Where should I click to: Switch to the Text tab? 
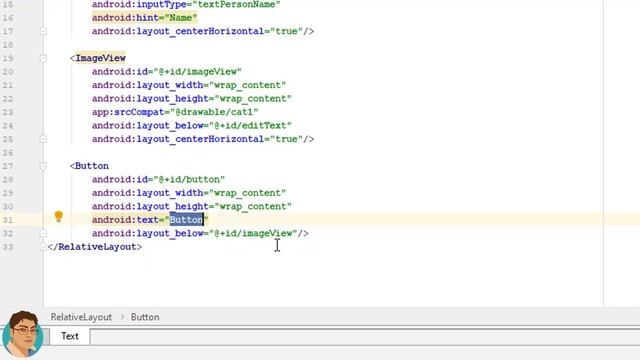coord(70,336)
